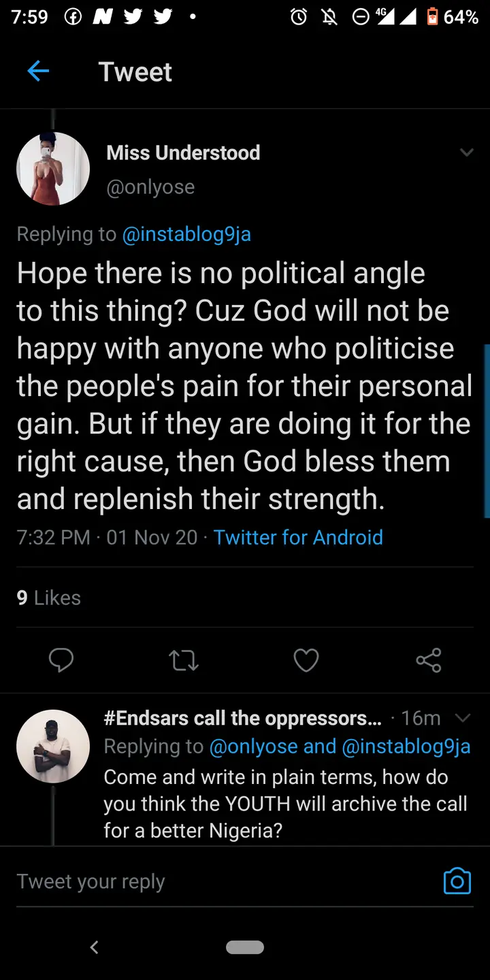Open camera icon in reply bar

457,881
